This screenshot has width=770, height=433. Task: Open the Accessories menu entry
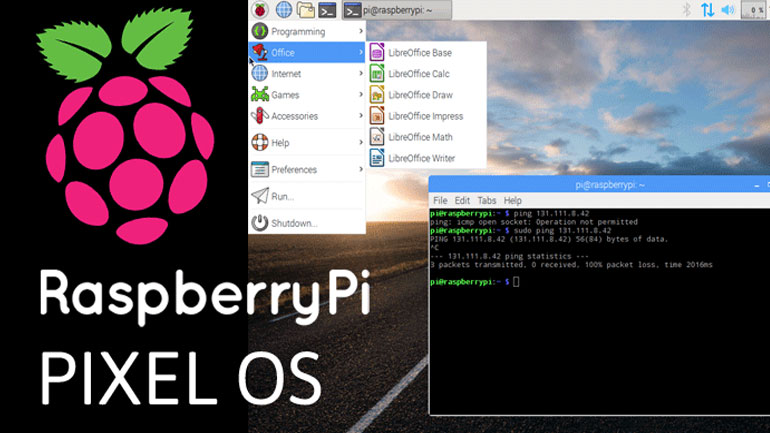[x=307, y=115]
